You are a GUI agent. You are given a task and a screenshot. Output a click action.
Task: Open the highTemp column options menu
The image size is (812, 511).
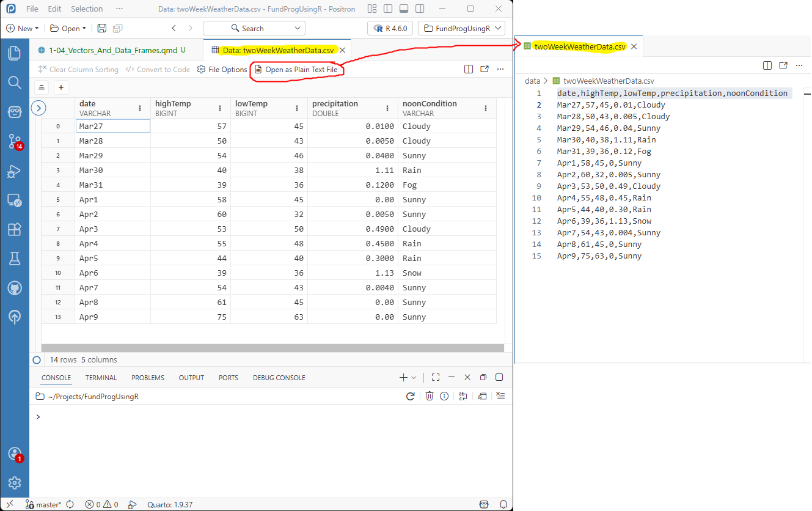pos(220,108)
